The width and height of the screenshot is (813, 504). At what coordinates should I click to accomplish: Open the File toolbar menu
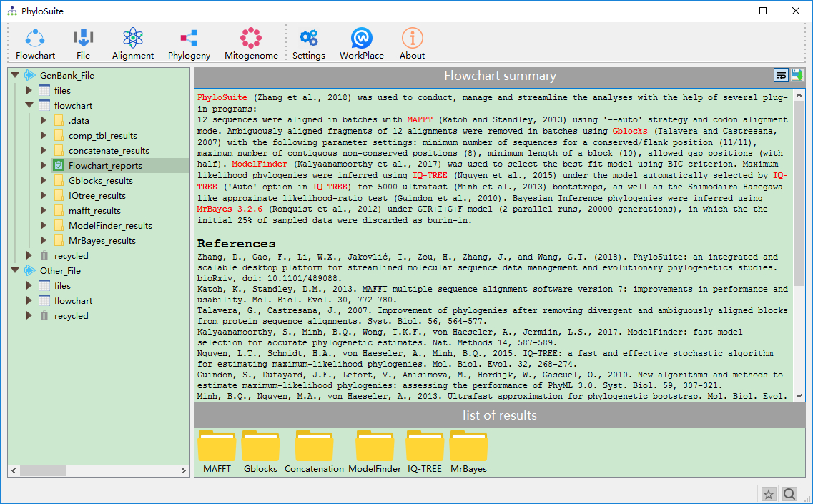(83, 44)
